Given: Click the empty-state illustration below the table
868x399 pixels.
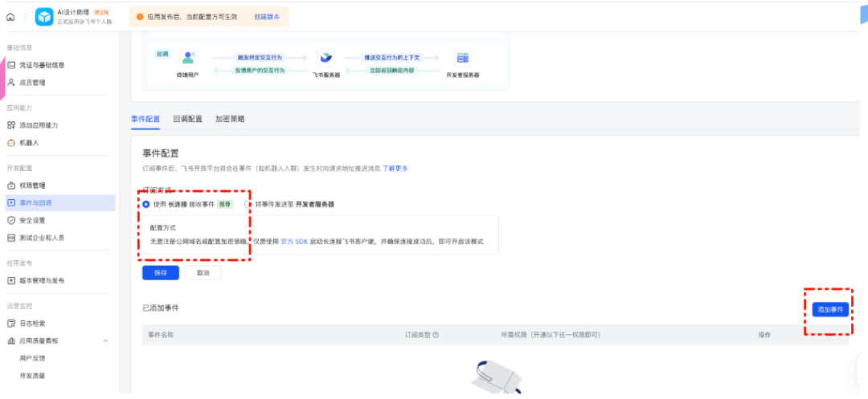Looking at the screenshot, I should click(x=495, y=378).
